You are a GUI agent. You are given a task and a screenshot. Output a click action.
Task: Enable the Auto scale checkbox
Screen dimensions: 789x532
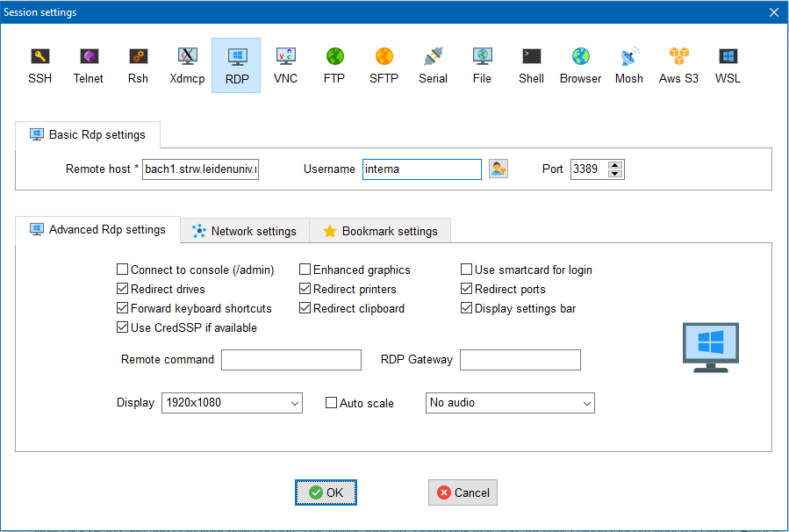(x=332, y=404)
